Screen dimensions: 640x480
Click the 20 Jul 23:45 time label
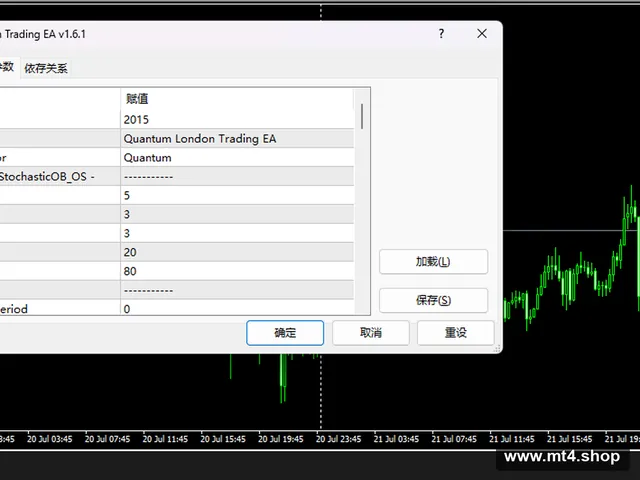pos(338,439)
